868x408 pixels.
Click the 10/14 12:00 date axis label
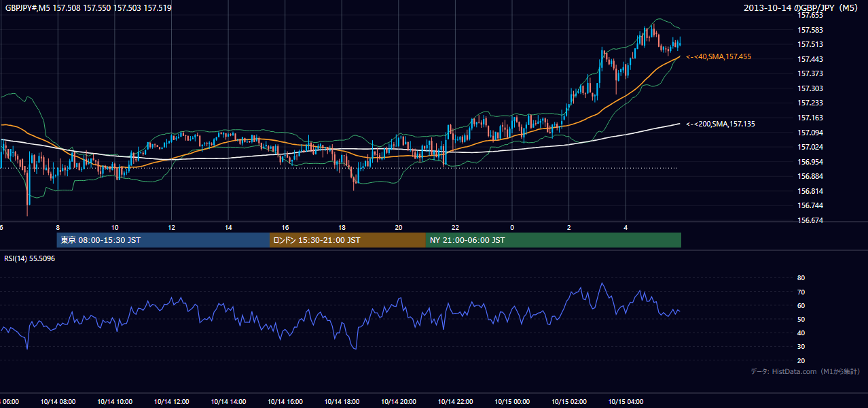click(171, 401)
